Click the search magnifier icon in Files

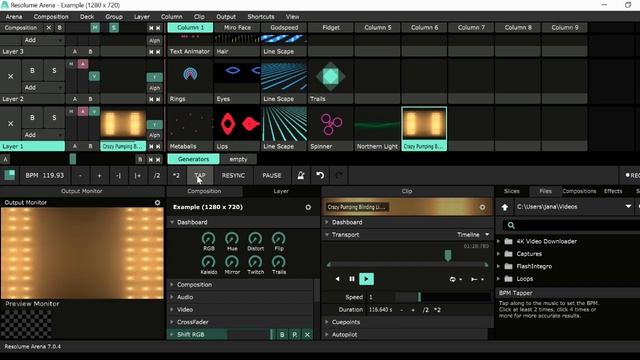click(511, 225)
